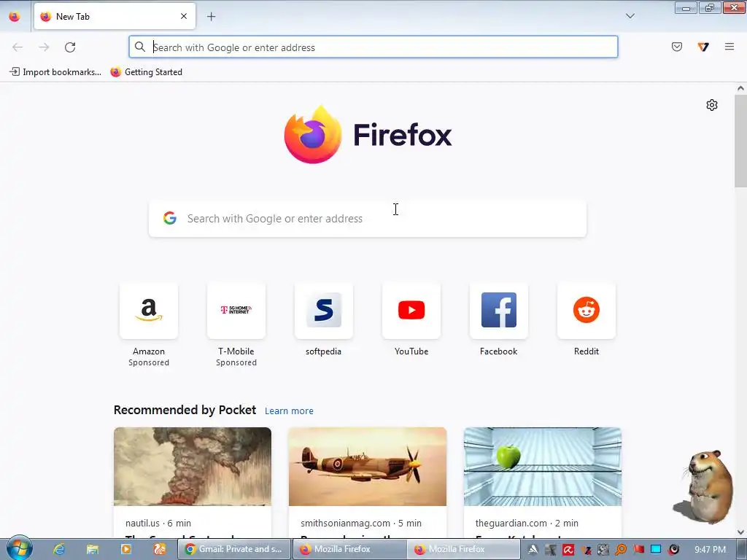Click the magnifier icon in address bar
Screen dimensions: 747x560
tap(139, 47)
